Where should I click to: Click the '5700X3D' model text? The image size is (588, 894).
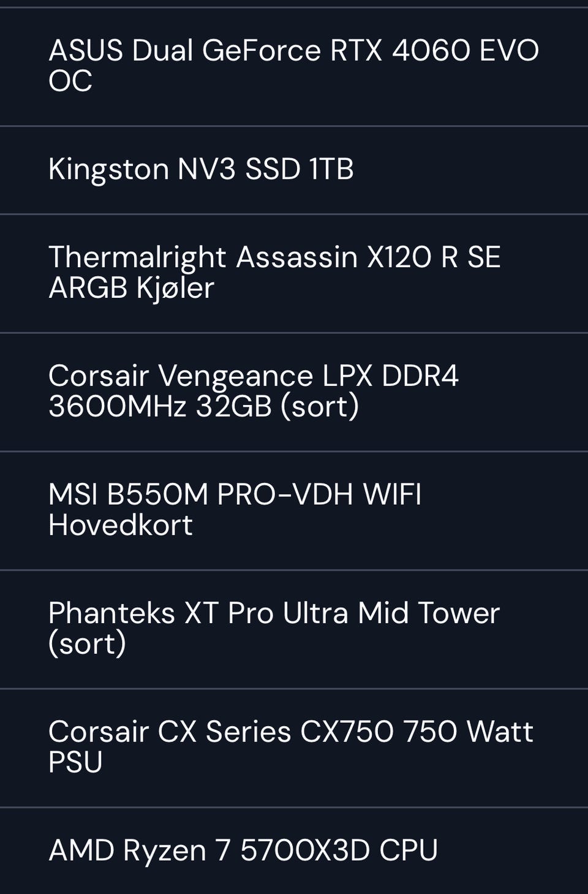[x=305, y=850]
